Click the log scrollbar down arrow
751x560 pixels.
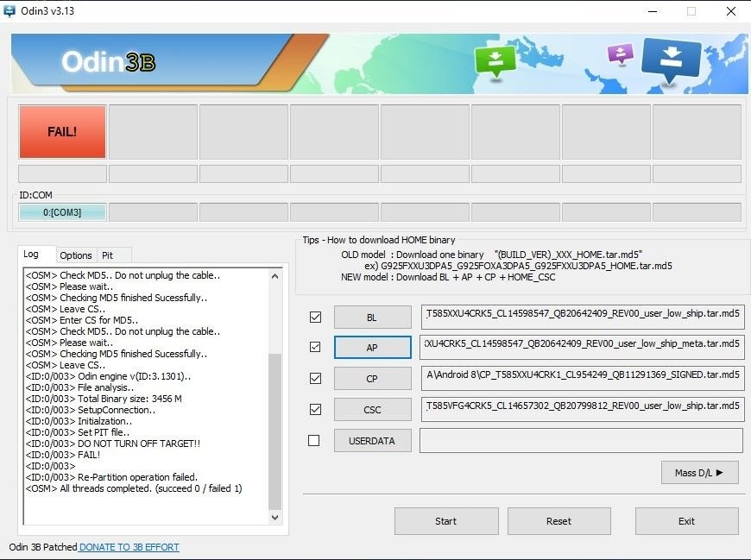click(275, 518)
